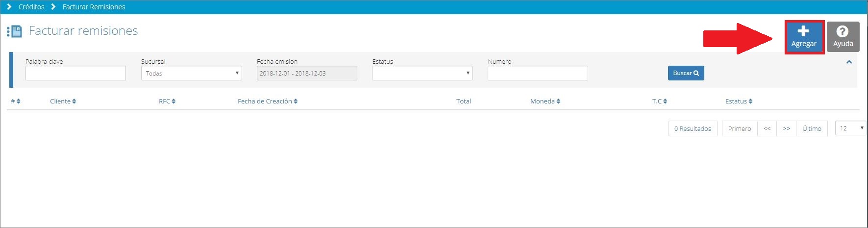Click the Facturar remisiones list icon

pyautogui.click(x=14, y=31)
